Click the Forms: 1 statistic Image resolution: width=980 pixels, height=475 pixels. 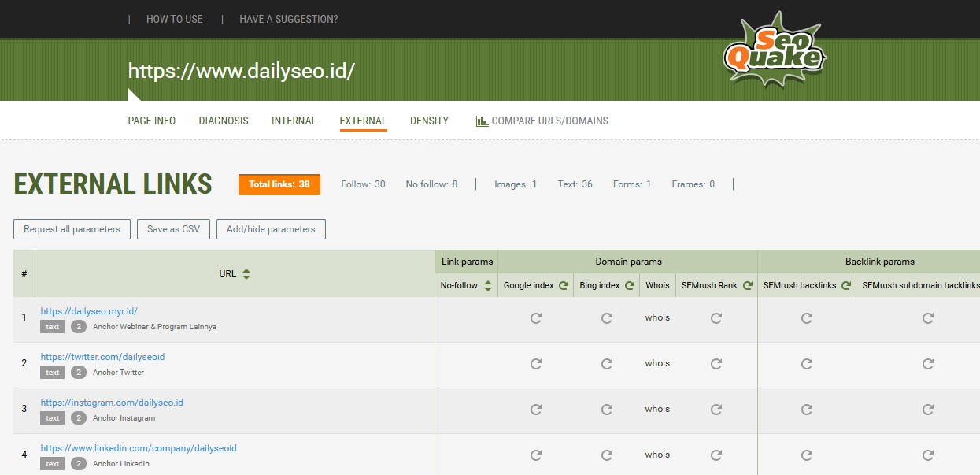tap(632, 184)
